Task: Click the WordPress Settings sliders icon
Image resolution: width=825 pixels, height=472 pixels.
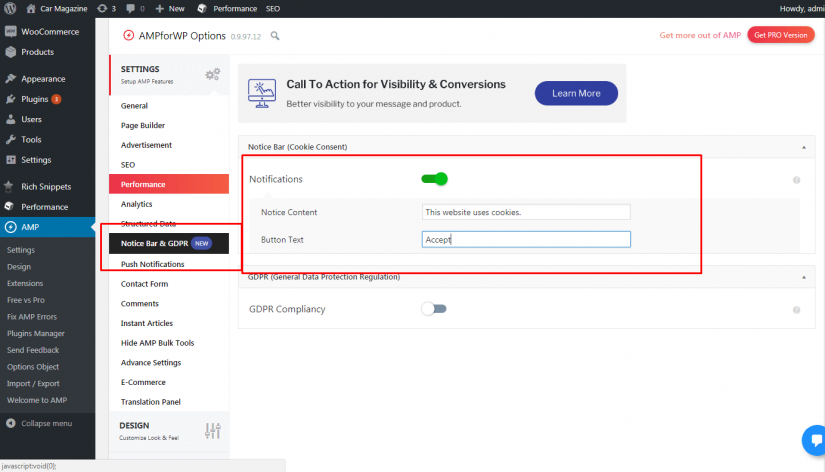Action: coord(11,159)
